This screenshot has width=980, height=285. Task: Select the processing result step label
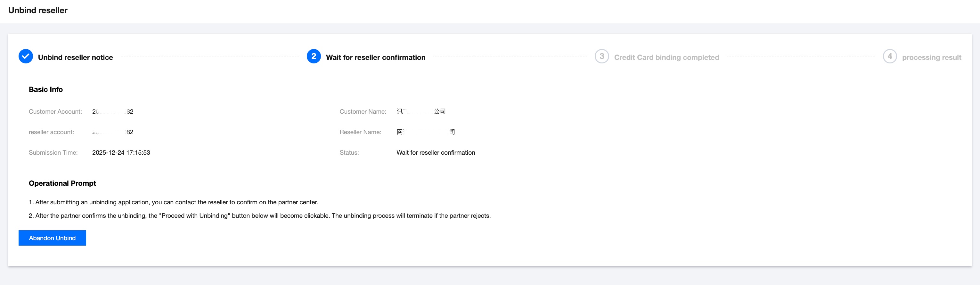click(931, 57)
